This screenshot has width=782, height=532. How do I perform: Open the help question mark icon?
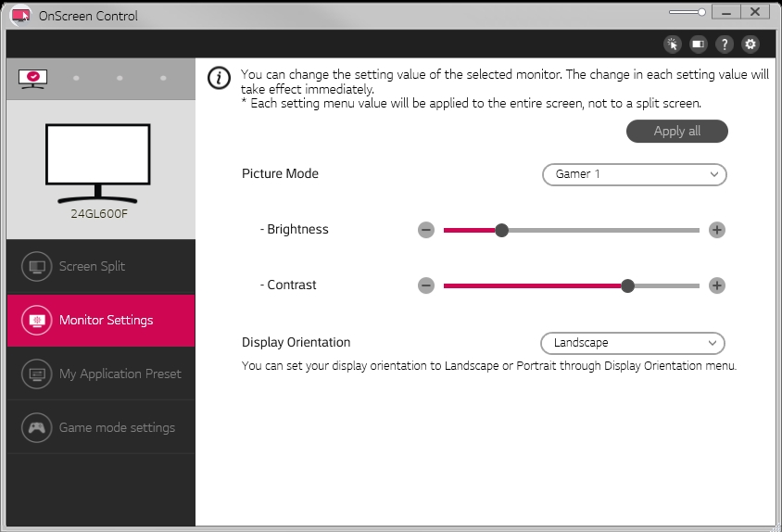tap(725, 44)
